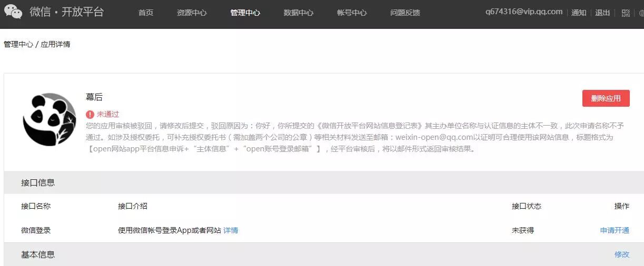
Task: Click the red 删除应用 button
Action: [606, 98]
